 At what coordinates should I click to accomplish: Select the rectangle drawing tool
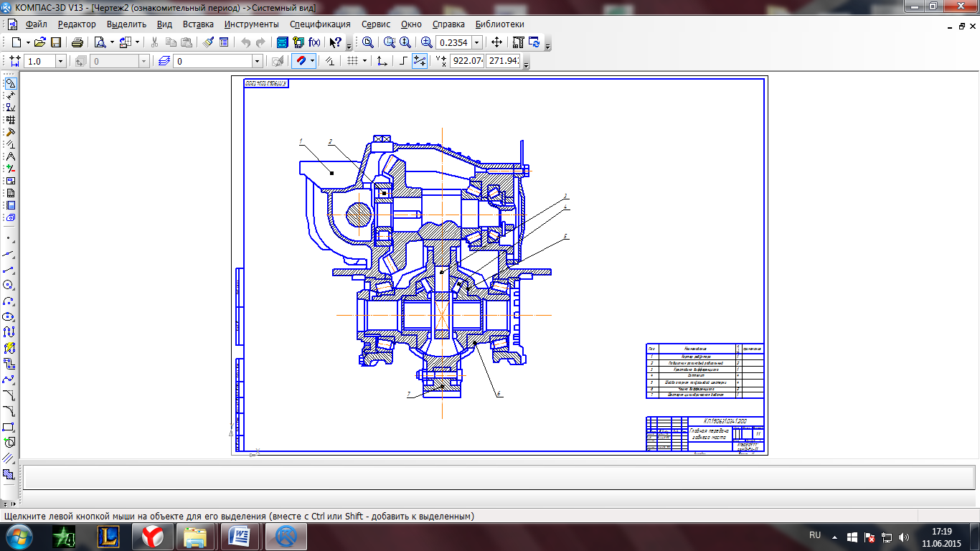click(9, 427)
